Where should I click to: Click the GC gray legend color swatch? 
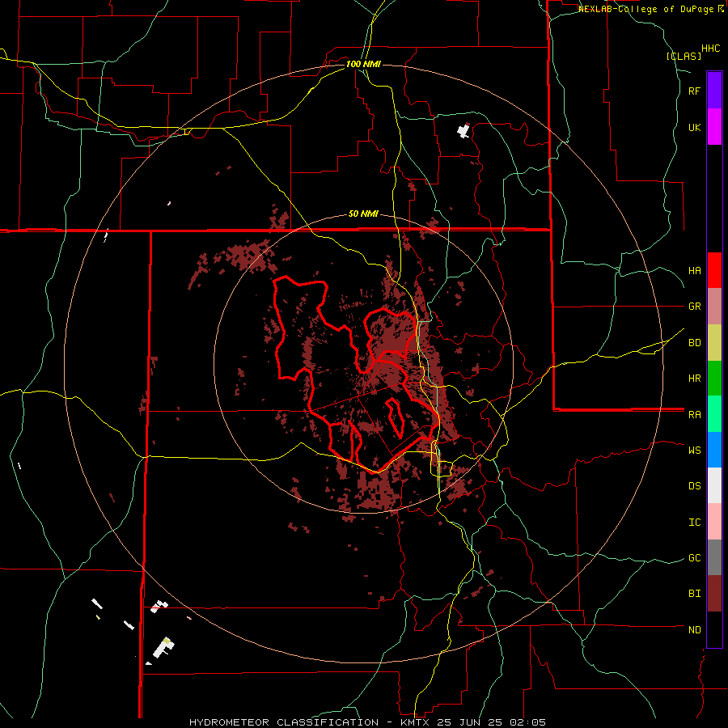click(x=714, y=557)
